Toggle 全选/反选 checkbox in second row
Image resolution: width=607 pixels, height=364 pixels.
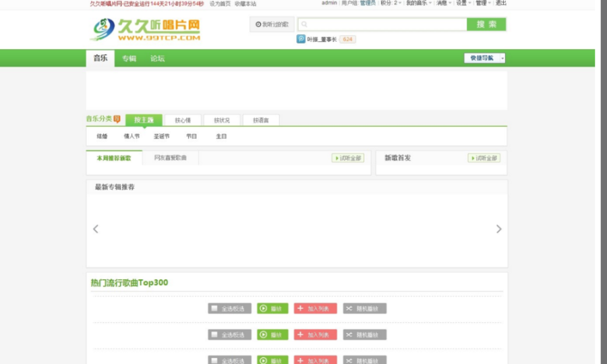click(229, 334)
